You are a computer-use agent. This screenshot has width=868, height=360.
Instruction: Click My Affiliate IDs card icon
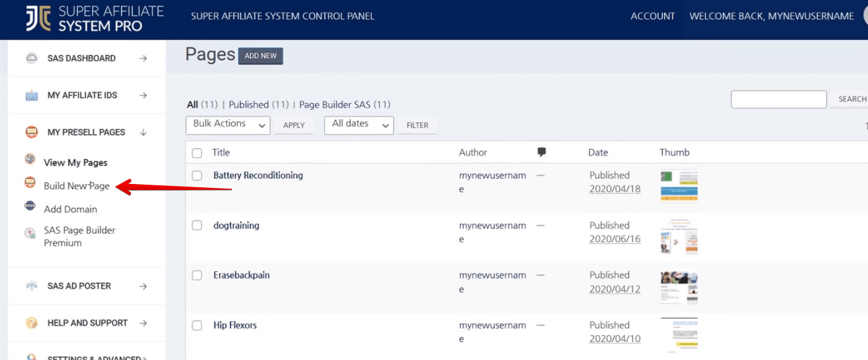pos(32,95)
